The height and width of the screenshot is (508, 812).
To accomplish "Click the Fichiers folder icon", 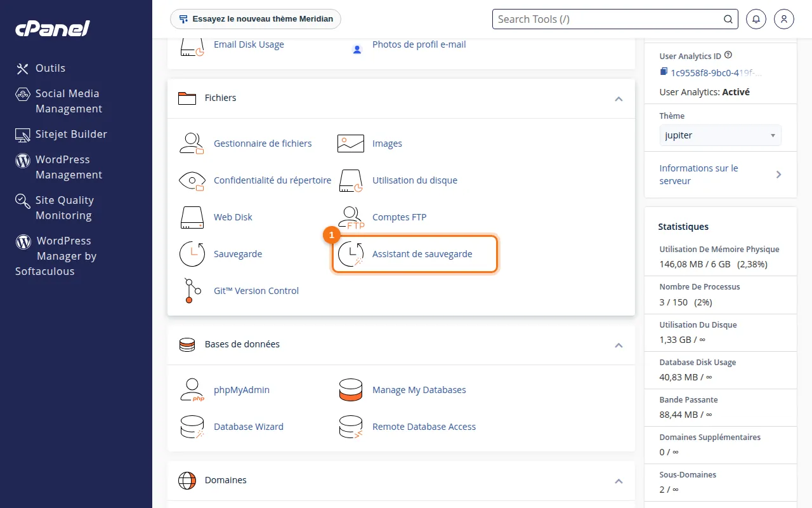I will pyautogui.click(x=187, y=98).
